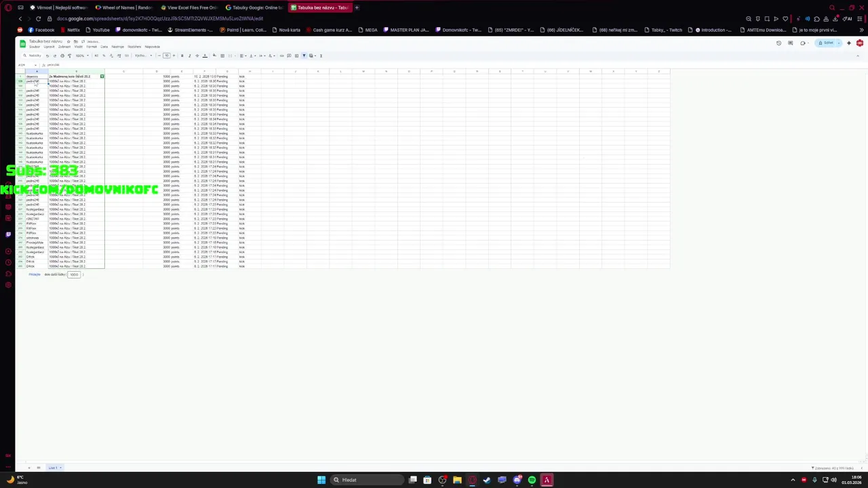The width and height of the screenshot is (868, 488).
Task: Expand the bookmarks overflow chevron
Action: (862, 30)
